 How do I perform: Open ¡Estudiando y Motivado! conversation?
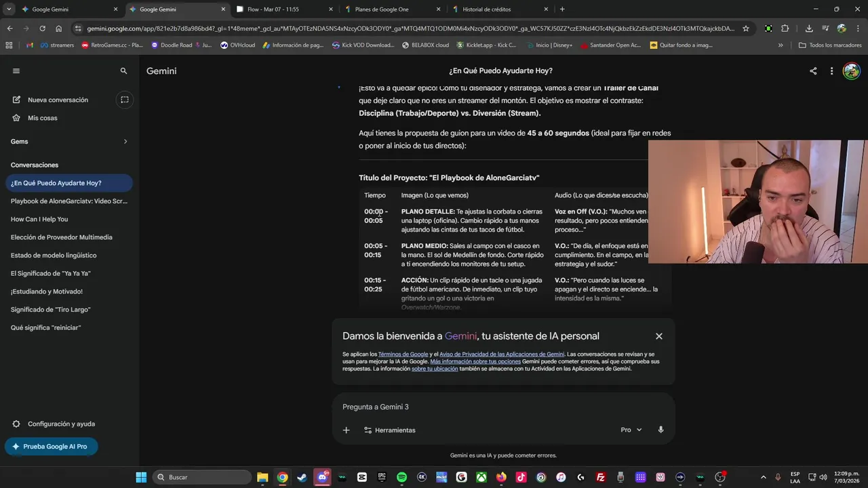[68, 291]
